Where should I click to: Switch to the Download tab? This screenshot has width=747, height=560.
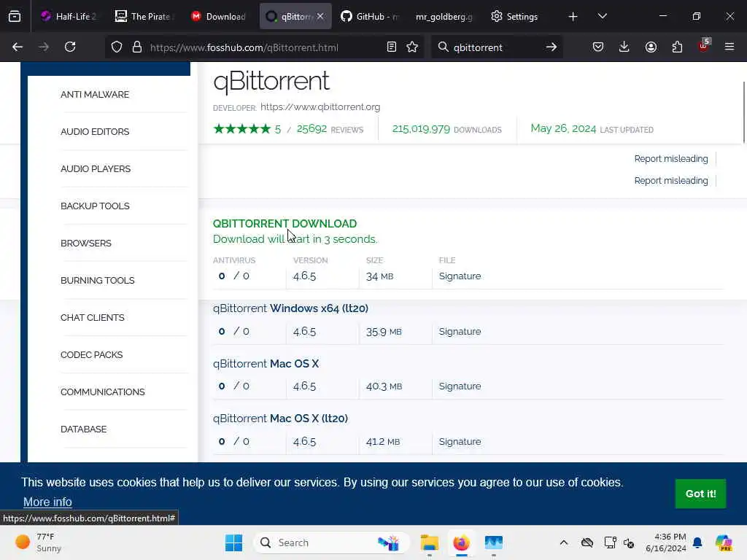tap(219, 16)
